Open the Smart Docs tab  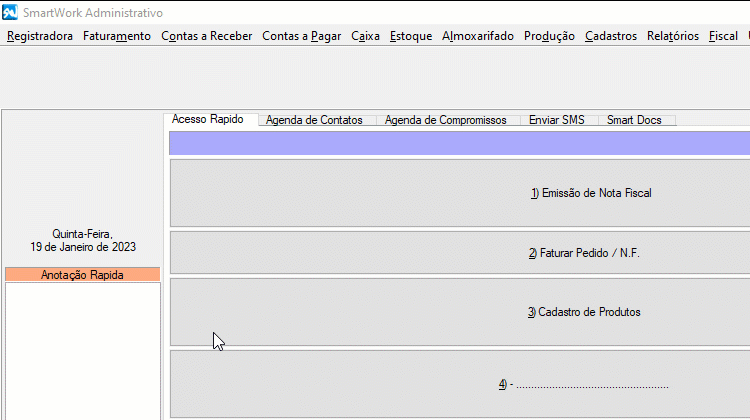[x=634, y=120]
